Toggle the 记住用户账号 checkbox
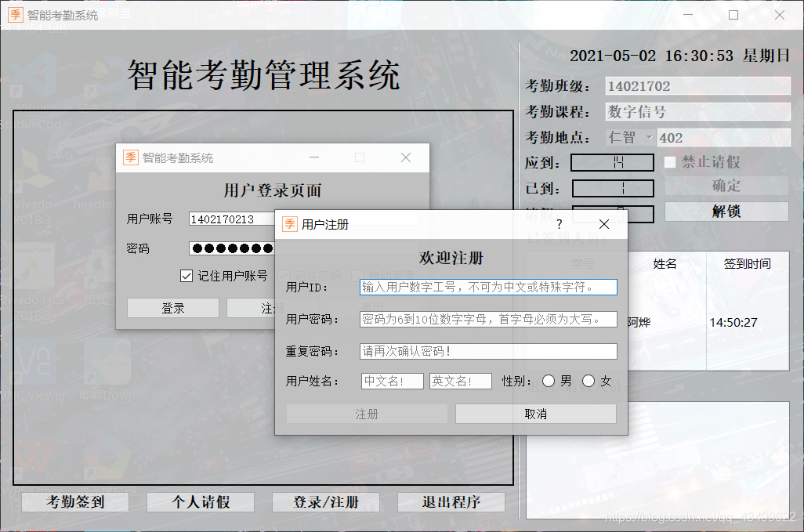Image resolution: width=804 pixels, height=532 pixels. pyautogui.click(x=187, y=277)
